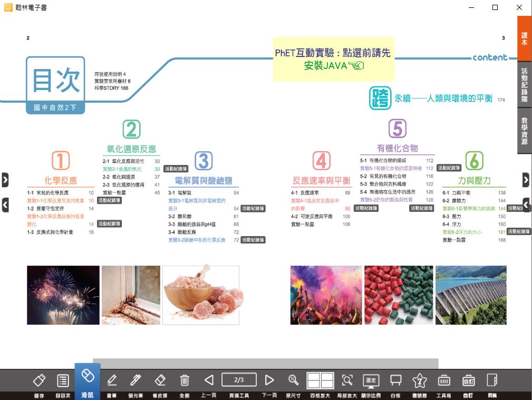Click 科學STORY 186 entry
This screenshot has height=400, width=532.
point(111,88)
